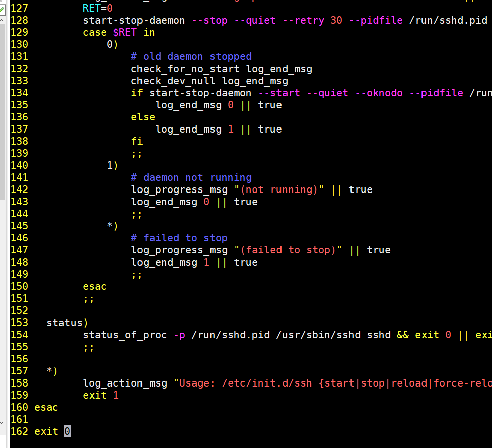Click line number 127 in the gutter
The height and width of the screenshot is (448, 492).
click(x=19, y=8)
